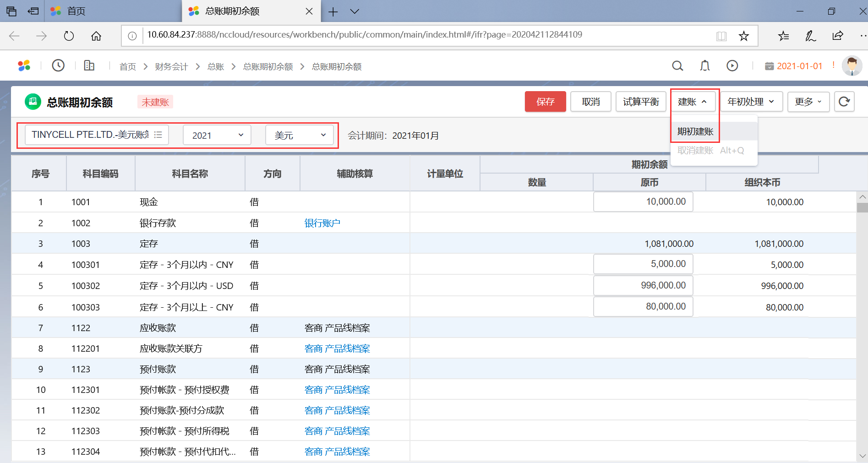The width and height of the screenshot is (868, 463).
Task: Open the user avatar profile
Action: click(x=852, y=66)
